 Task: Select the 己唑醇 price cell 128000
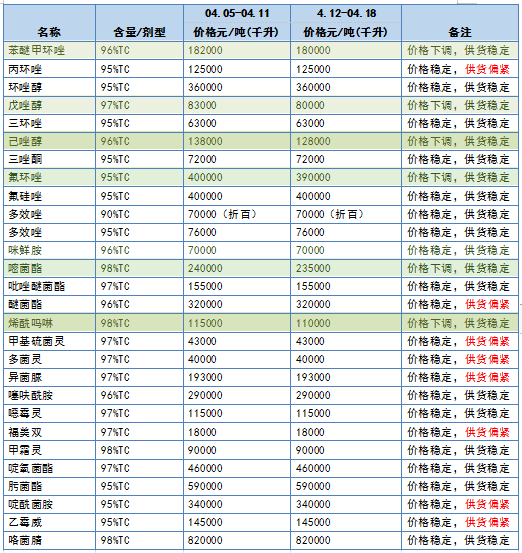click(x=346, y=141)
